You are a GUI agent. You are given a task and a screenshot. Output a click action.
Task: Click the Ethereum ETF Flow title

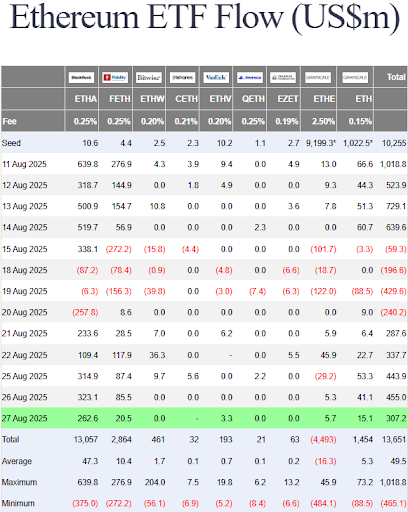205,17
